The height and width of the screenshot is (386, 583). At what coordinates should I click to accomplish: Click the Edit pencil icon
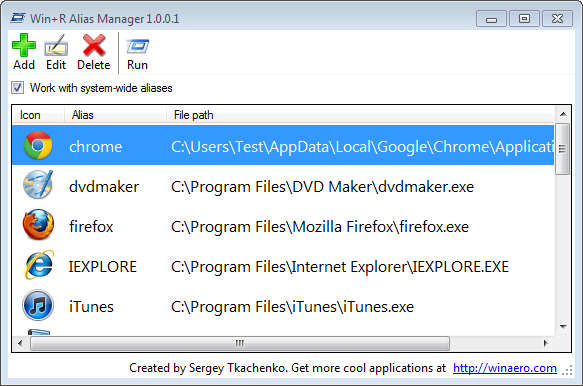pyautogui.click(x=56, y=45)
